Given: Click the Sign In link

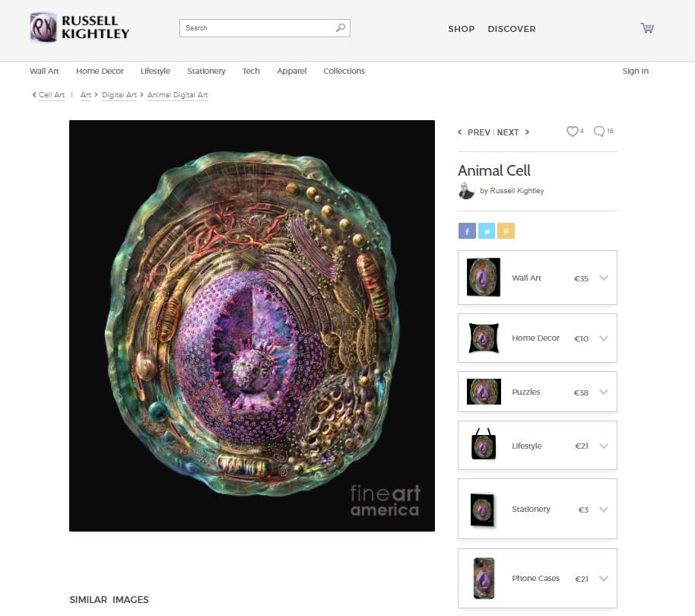Looking at the screenshot, I should coord(635,71).
